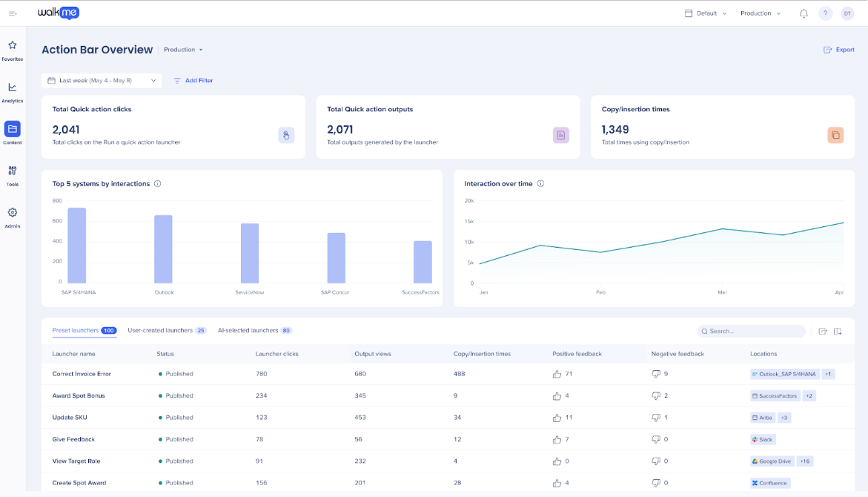The image size is (868, 497).
Task: Click the notifications bell icon
Action: coord(804,13)
